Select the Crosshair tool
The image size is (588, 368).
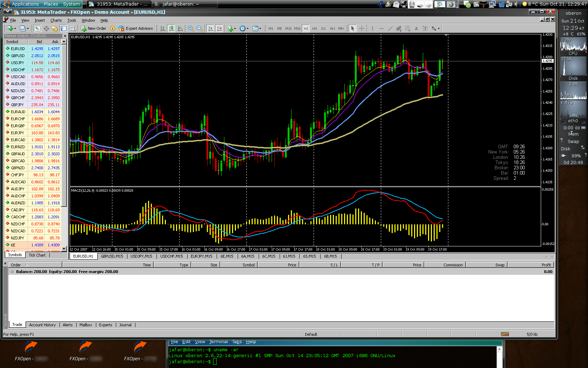click(x=362, y=28)
